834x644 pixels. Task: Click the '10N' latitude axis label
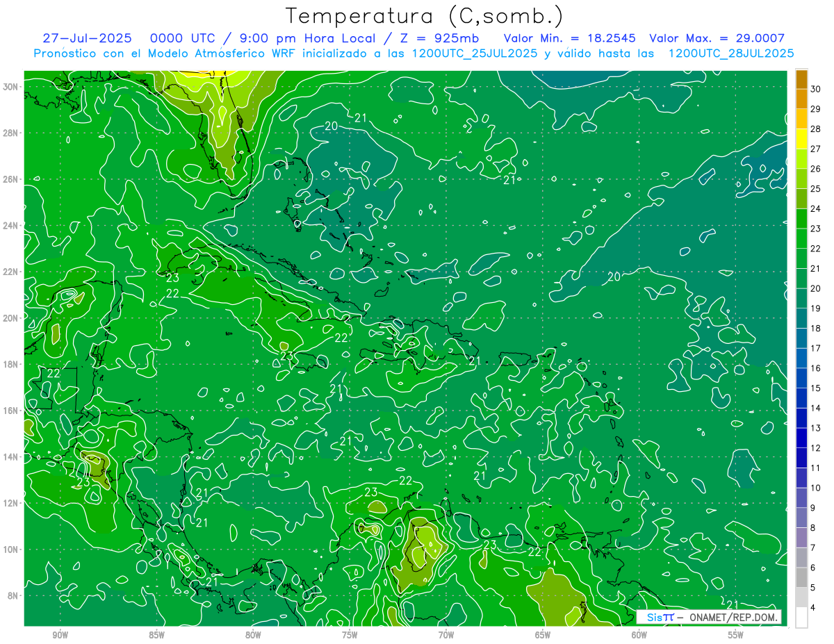pyautogui.click(x=11, y=550)
